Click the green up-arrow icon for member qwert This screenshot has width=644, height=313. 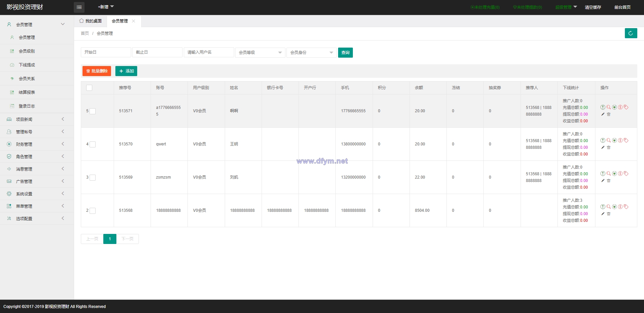coord(603,140)
